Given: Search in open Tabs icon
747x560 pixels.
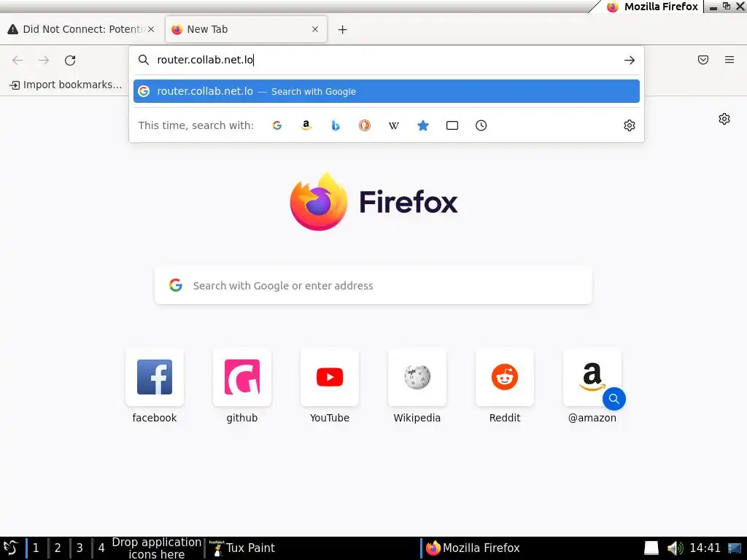Looking at the screenshot, I should click(452, 125).
